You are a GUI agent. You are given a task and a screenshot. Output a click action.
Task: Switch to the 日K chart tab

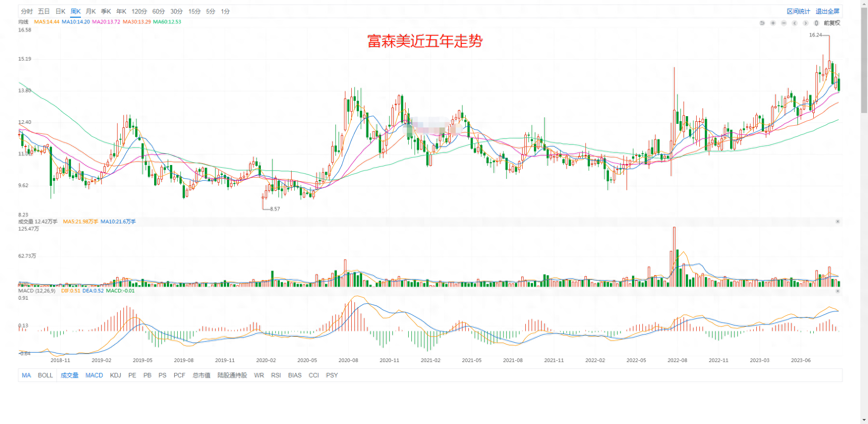(61, 11)
